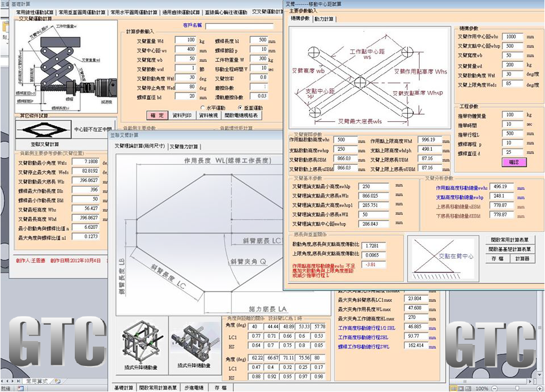This screenshot has height=392, width=545.
Task: Open the 常用水平圓周運動計算 tab
Action: pyautogui.click(x=134, y=12)
